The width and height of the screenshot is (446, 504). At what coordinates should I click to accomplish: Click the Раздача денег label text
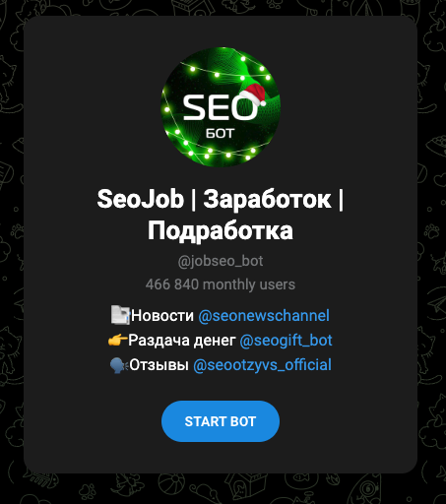(182, 341)
